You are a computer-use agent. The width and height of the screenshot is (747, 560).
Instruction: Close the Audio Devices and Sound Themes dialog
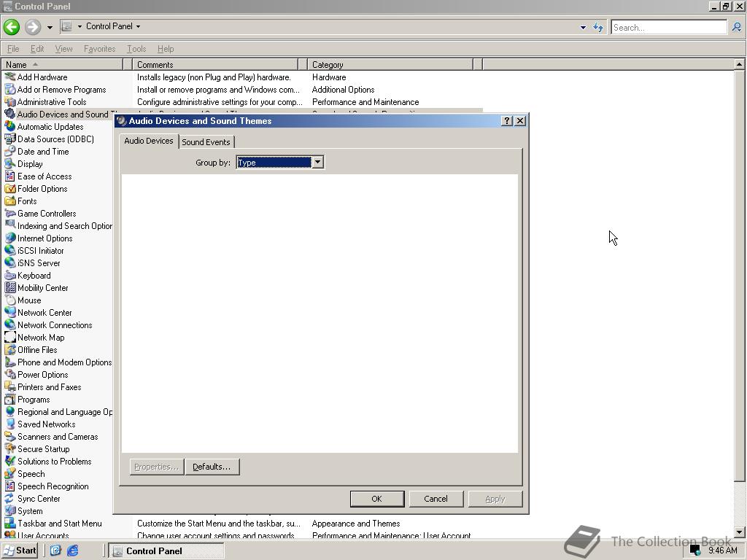coord(520,121)
